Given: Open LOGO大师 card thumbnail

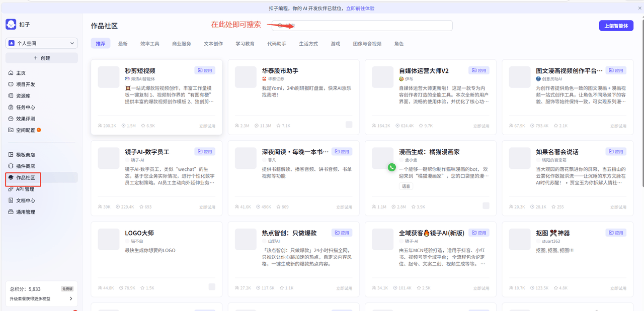Looking at the screenshot, I should click(108, 239).
